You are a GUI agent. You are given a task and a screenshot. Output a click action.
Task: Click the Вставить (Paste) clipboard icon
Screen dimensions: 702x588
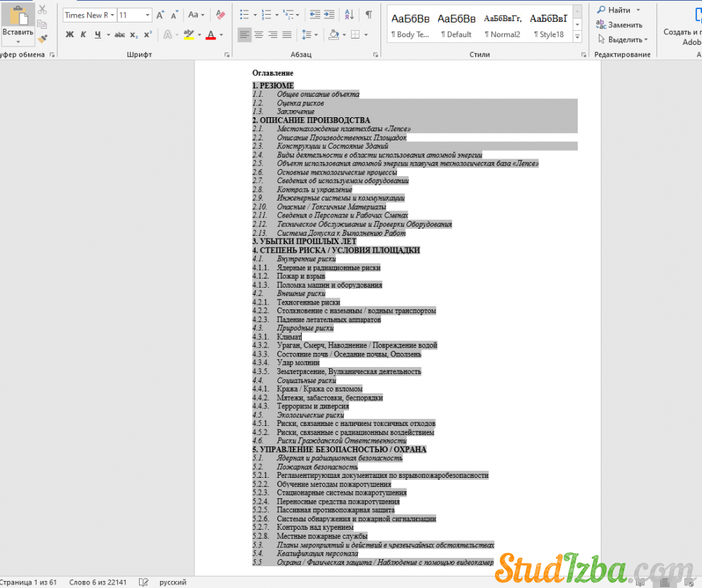pyautogui.click(x=18, y=15)
